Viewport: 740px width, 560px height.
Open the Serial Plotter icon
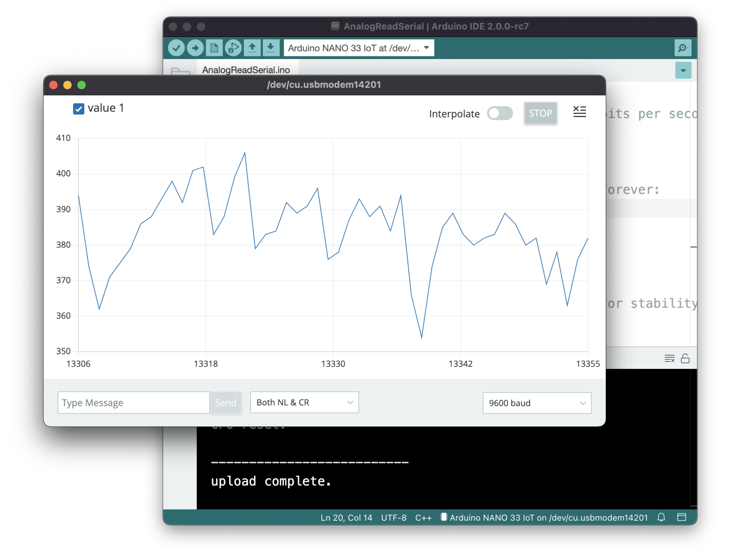[214, 48]
